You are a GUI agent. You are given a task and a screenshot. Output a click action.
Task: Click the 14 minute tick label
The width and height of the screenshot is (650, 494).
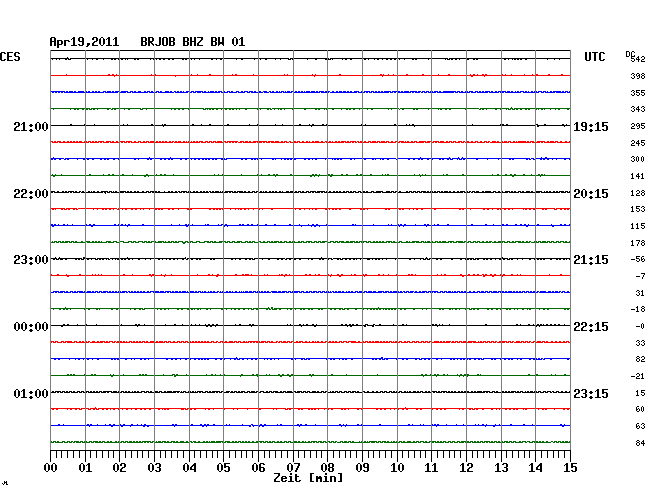[535, 468]
